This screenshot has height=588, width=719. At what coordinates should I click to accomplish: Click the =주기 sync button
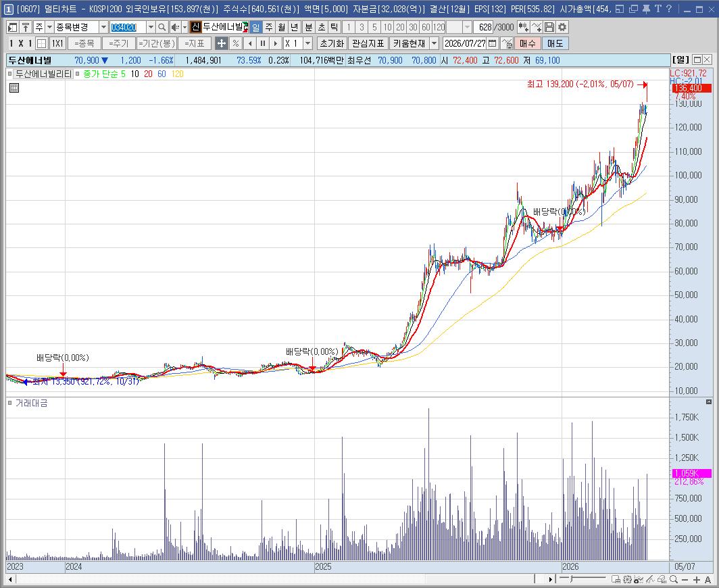pos(119,43)
